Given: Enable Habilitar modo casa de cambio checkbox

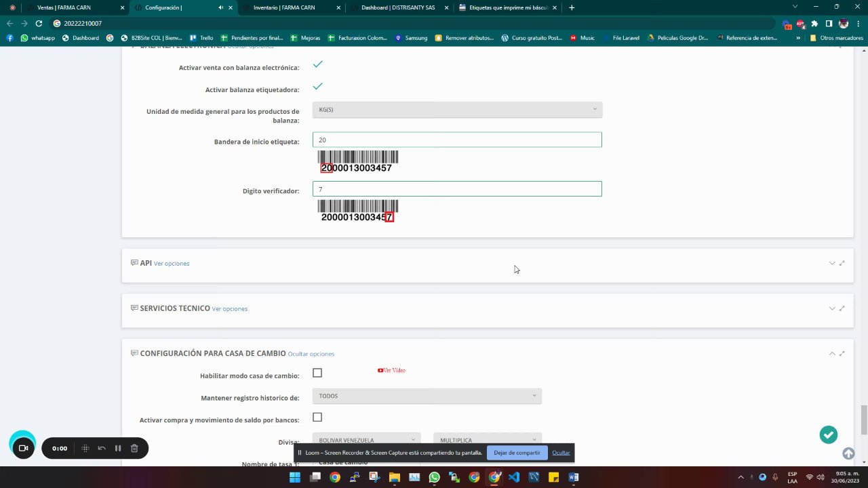Looking at the screenshot, I should [x=317, y=373].
